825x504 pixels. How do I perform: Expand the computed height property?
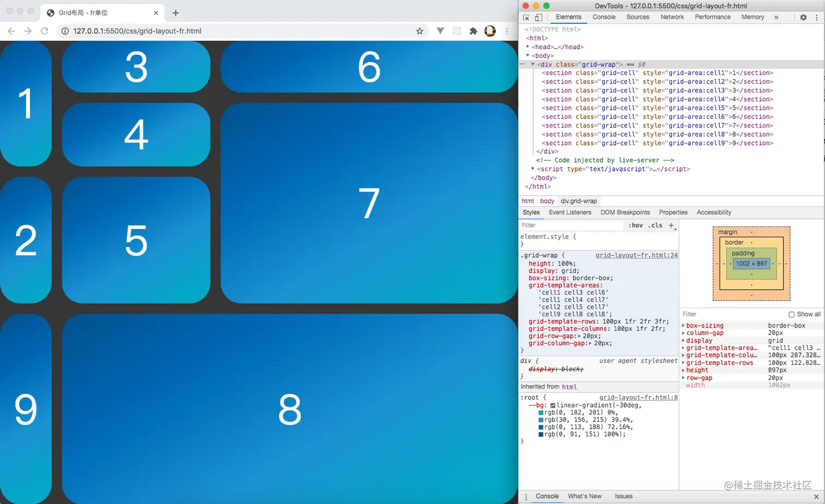pos(683,370)
